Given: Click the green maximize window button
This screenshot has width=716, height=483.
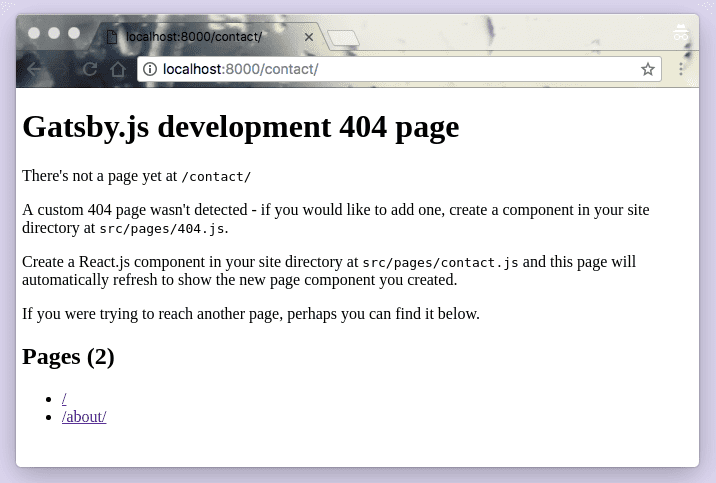Looking at the screenshot, I should click(74, 33).
